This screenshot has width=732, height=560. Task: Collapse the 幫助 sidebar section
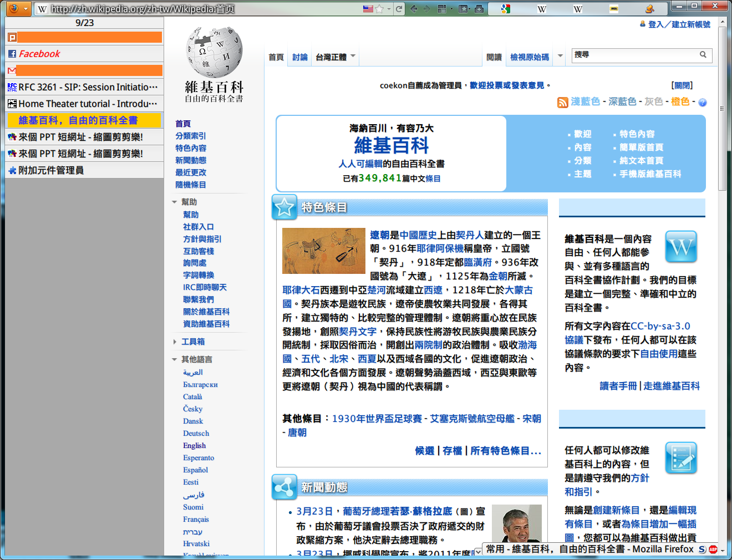(175, 202)
